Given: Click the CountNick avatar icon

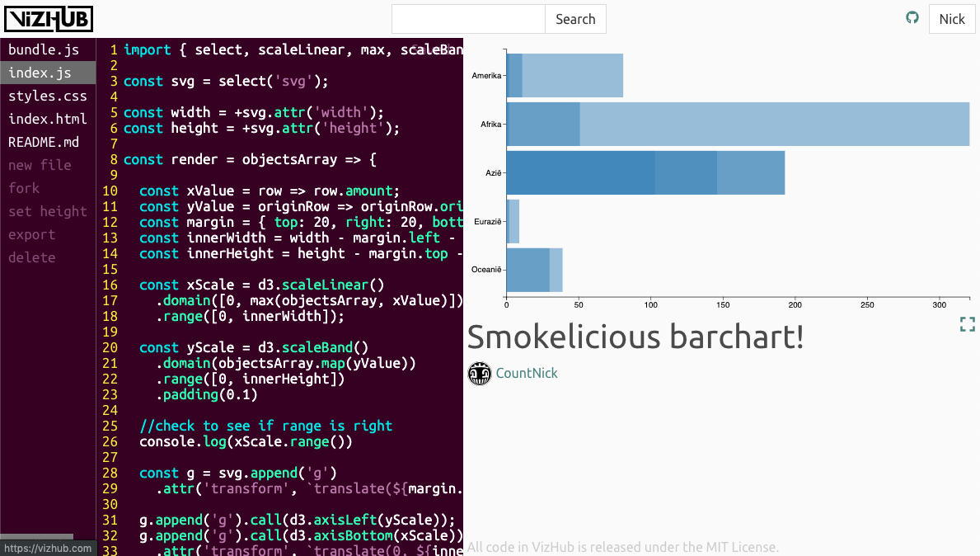Looking at the screenshot, I should [479, 374].
